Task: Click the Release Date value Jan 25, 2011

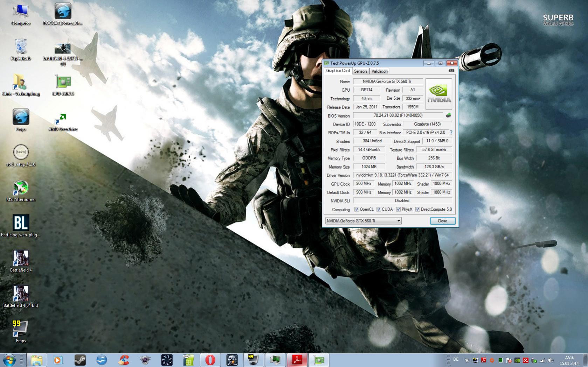Action: tap(366, 107)
